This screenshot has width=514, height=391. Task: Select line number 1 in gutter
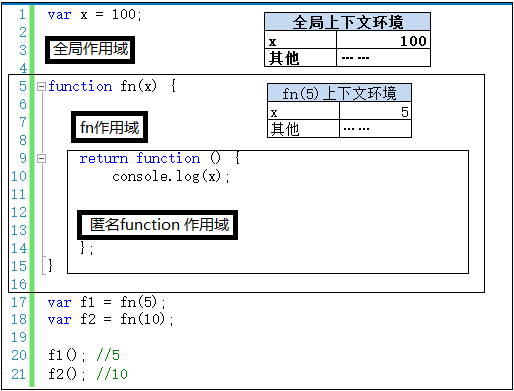pyautogui.click(x=22, y=15)
